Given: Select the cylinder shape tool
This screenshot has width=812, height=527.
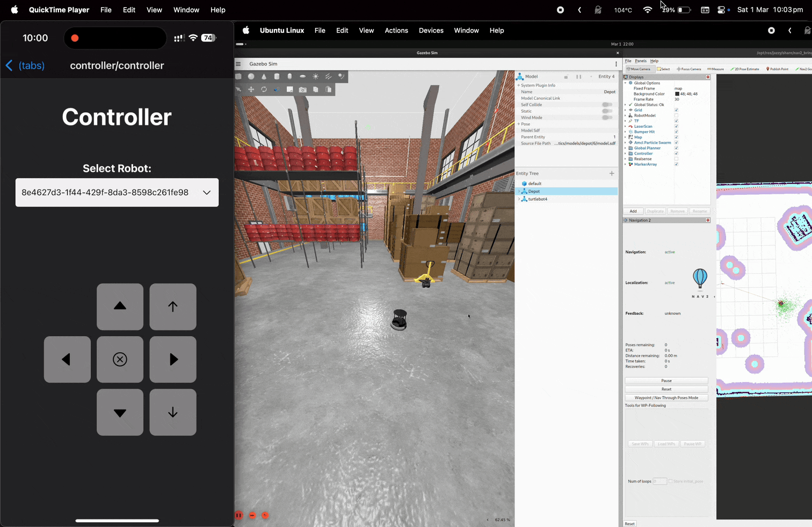Looking at the screenshot, I should point(277,77).
